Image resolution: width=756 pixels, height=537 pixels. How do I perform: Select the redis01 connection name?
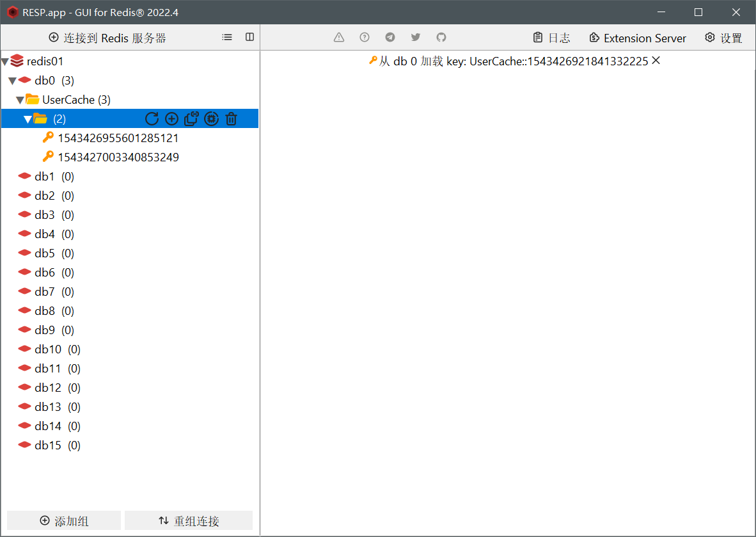click(x=45, y=61)
